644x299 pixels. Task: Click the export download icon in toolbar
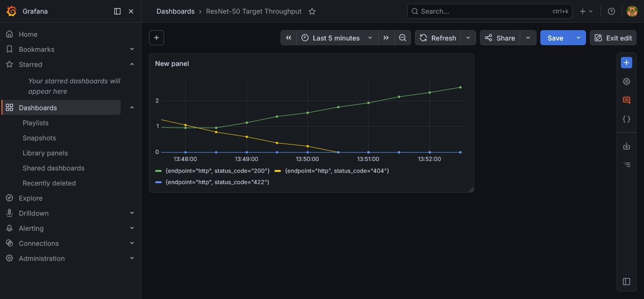[x=627, y=146]
